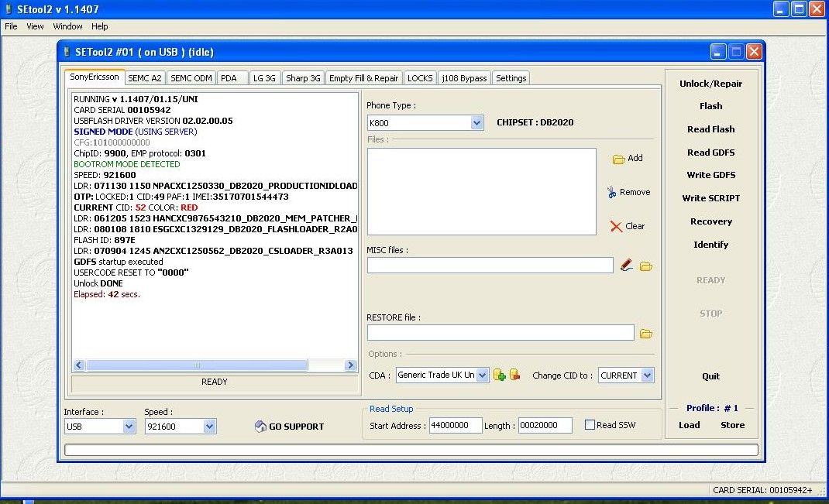Open the LOCKS tab

tap(421, 78)
